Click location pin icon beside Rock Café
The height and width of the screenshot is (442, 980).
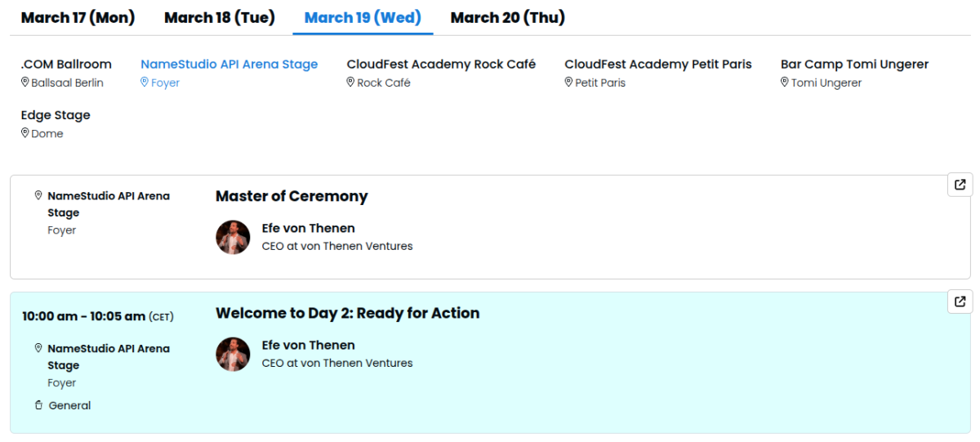click(351, 83)
